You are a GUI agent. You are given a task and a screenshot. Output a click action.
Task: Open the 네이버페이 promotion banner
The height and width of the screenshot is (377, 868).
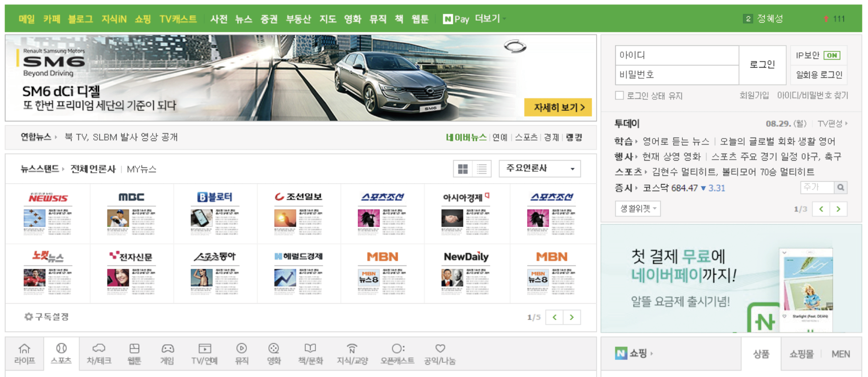731,279
